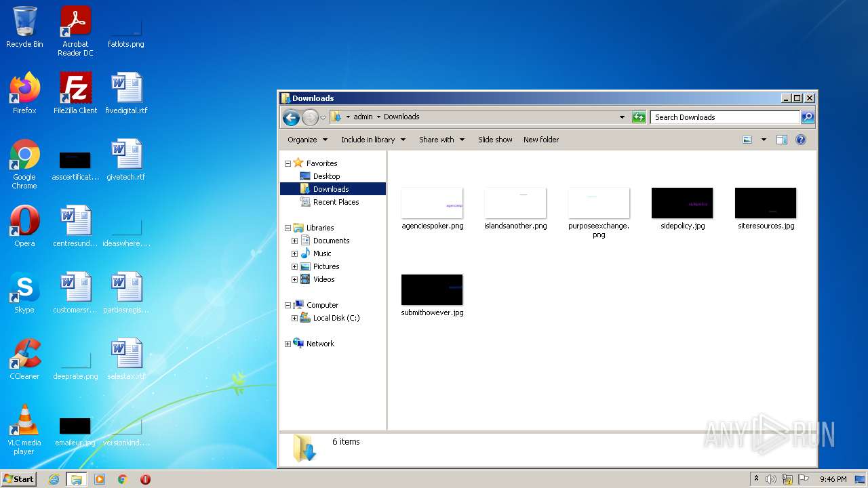The height and width of the screenshot is (488, 868).
Task: Click the Back navigation arrow in Explorer
Action: point(292,117)
